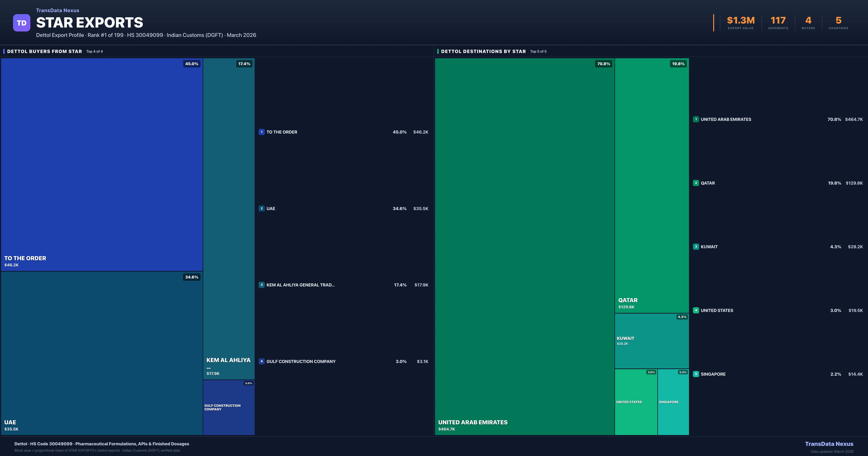Click the TransDataNexus footer brand link
The image size is (868, 456).
tap(829, 444)
